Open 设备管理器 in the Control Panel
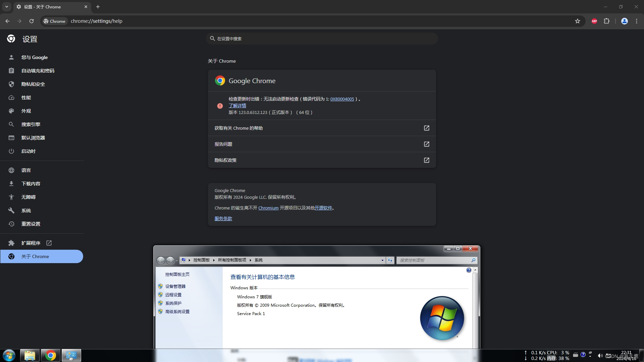The height and width of the screenshot is (362, 644). pos(175,287)
